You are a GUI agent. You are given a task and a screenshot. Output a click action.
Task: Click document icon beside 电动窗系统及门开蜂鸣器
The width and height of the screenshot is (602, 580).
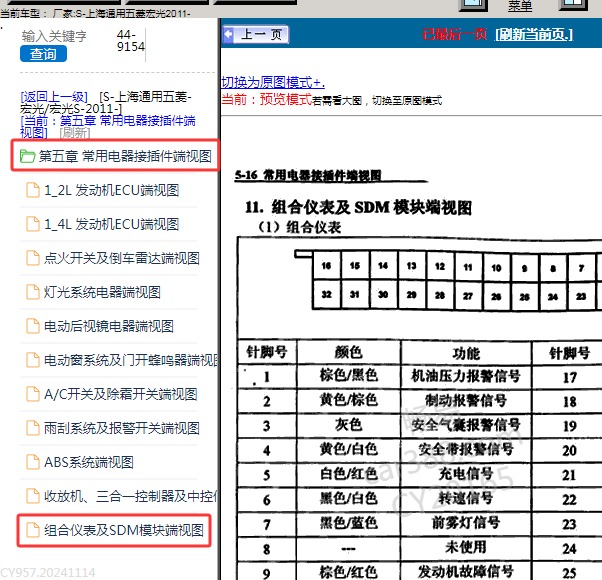pos(33,360)
